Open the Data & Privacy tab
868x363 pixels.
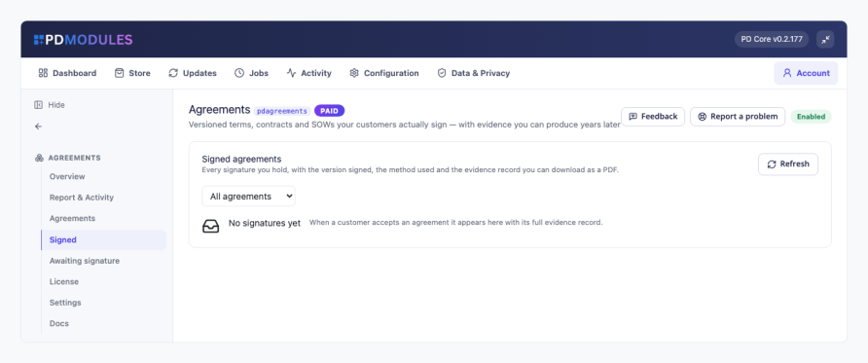click(473, 73)
